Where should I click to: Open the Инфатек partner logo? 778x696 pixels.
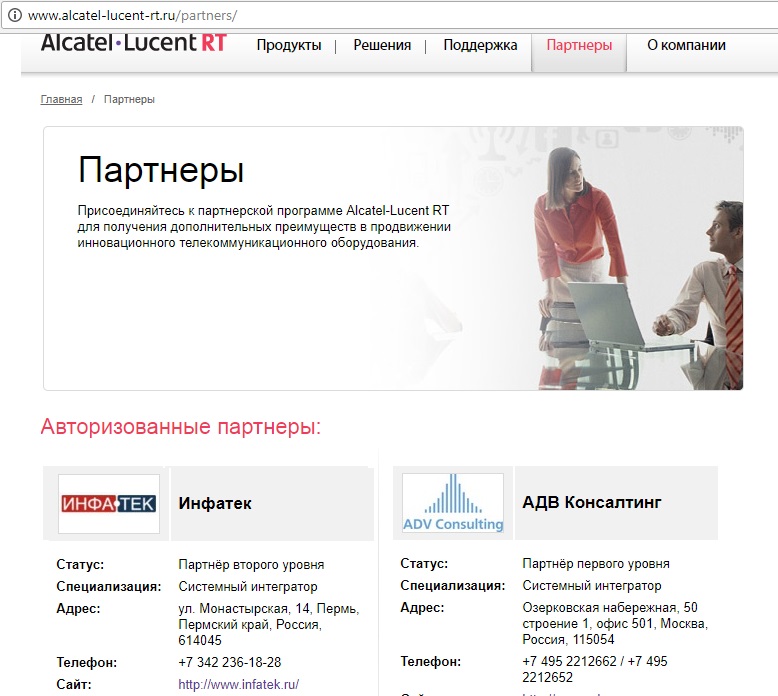click(x=109, y=504)
